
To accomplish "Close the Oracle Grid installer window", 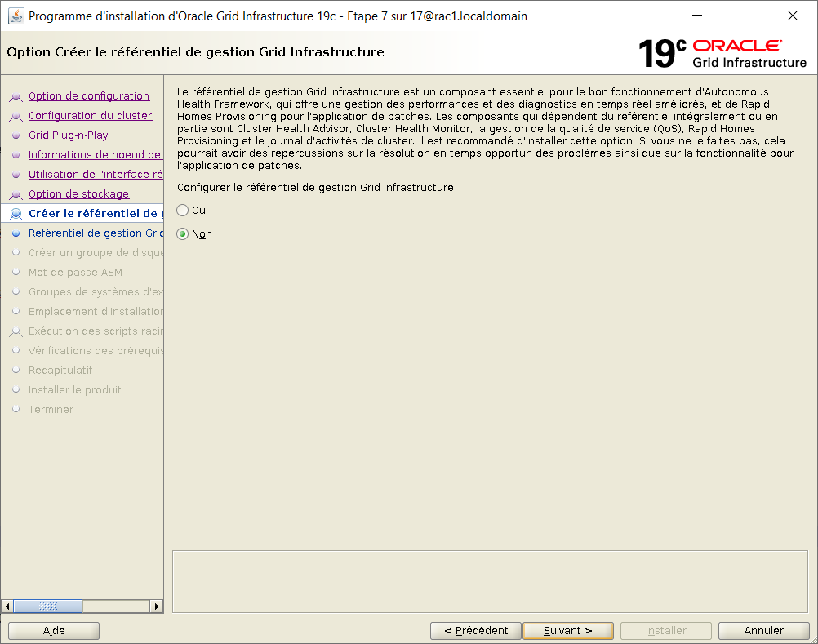I will [x=793, y=16].
